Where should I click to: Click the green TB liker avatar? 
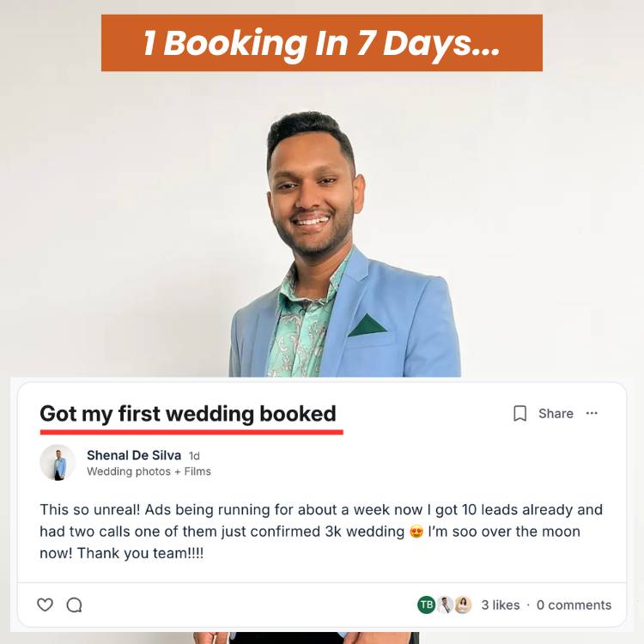coord(426,605)
